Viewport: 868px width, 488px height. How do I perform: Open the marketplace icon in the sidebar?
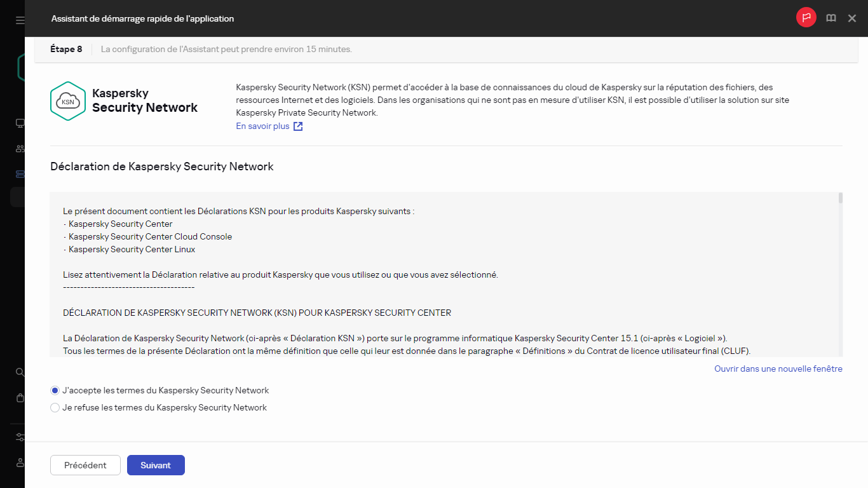click(x=19, y=398)
